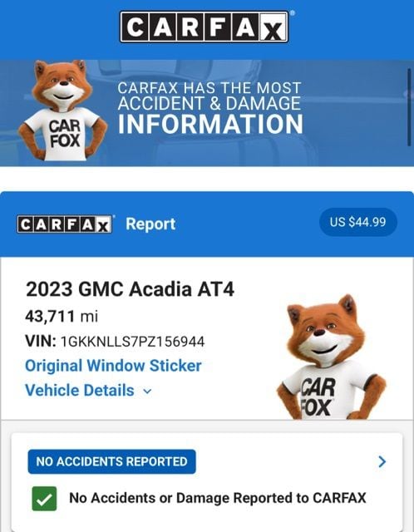This screenshot has width=414, height=532.
Task: Click the green checkmark icon
Action: 44,499
